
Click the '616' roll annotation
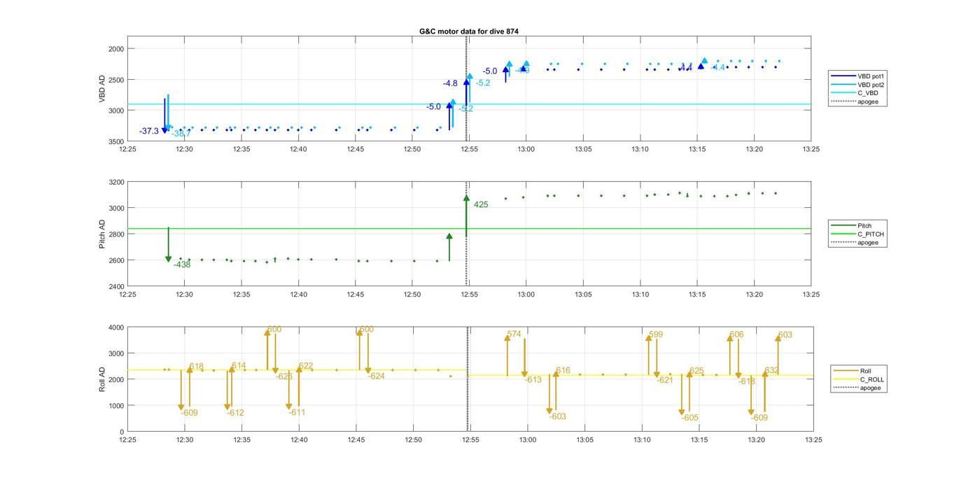[563, 370]
